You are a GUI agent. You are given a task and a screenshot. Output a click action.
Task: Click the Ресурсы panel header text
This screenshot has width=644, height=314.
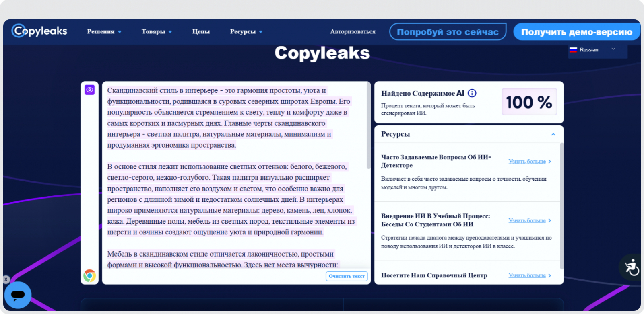[x=396, y=134]
